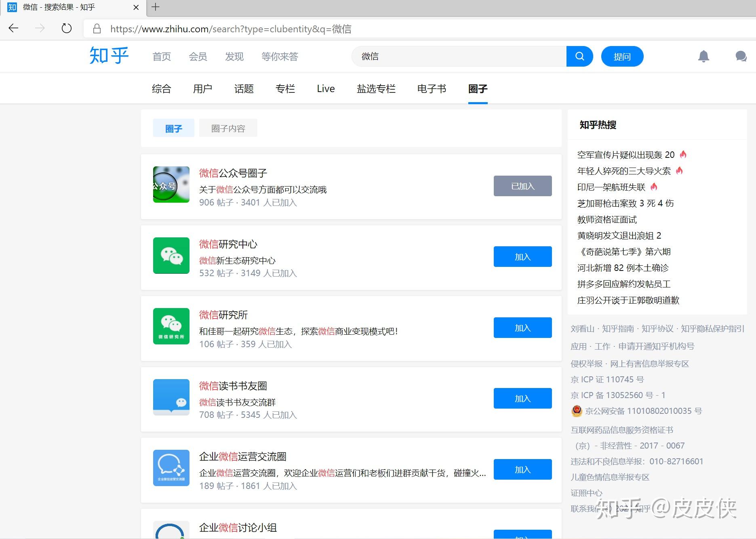Open the 企业微信运营交流圈 group avatar
Image resolution: width=756 pixels, height=539 pixels.
(171, 468)
